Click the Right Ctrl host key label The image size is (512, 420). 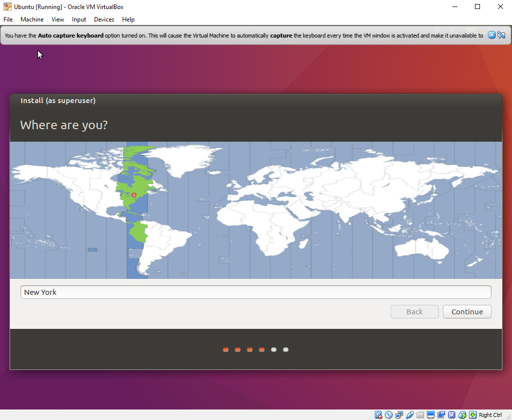[490, 415]
